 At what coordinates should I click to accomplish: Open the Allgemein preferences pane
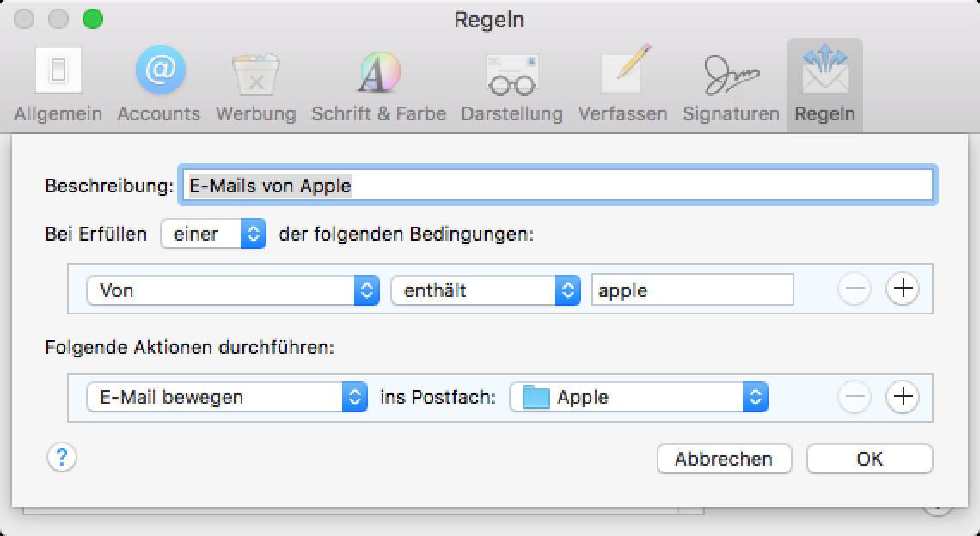click(58, 85)
